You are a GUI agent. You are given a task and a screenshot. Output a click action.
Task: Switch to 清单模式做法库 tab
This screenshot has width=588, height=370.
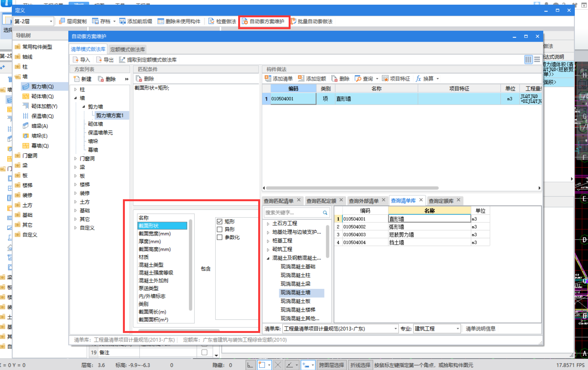click(x=88, y=49)
